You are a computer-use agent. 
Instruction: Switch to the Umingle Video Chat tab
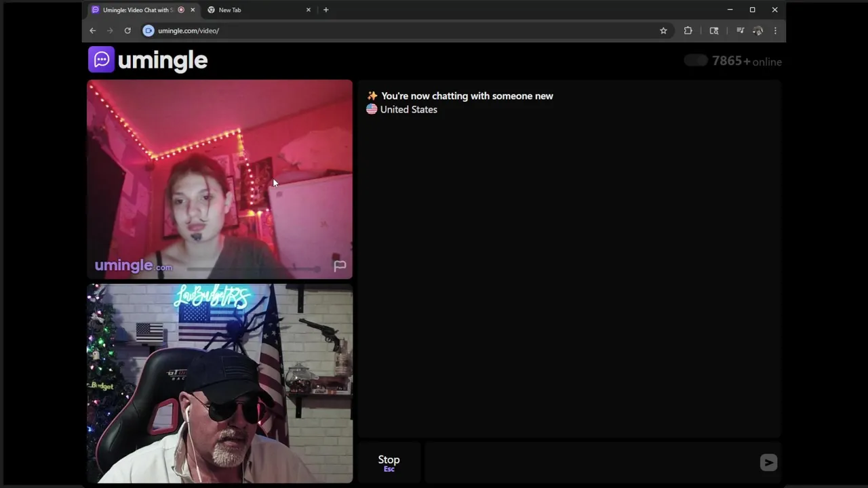(x=138, y=10)
